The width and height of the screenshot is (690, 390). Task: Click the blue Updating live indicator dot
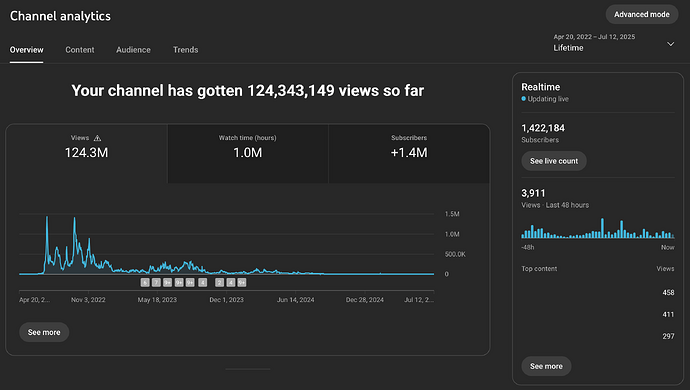click(524, 99)
